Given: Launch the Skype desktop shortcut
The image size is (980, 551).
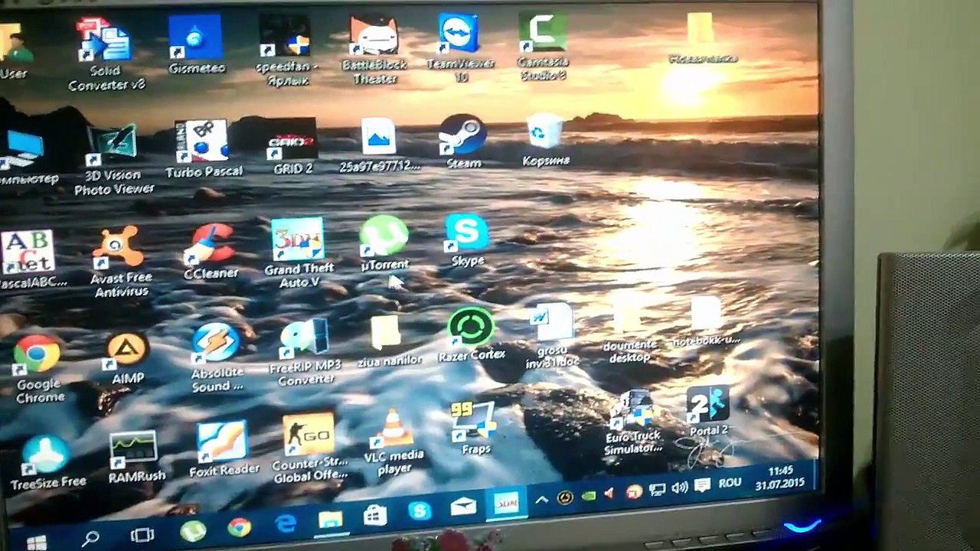Looking at the screenshot, I should (467, 240).
